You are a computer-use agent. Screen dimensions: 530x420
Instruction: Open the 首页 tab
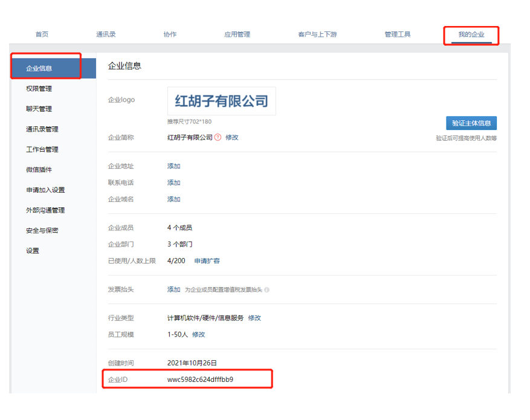point(42,34)
